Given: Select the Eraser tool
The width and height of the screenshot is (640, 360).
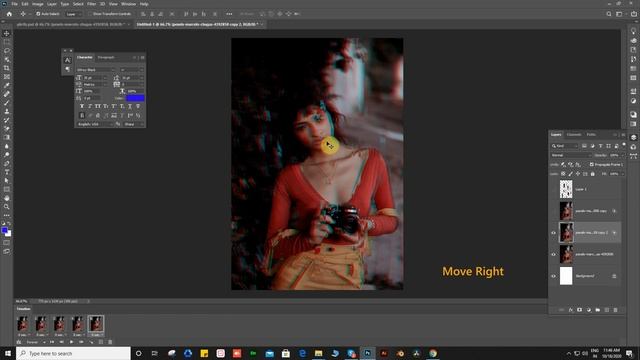Looking at the screenshot, I should point(7,129).
